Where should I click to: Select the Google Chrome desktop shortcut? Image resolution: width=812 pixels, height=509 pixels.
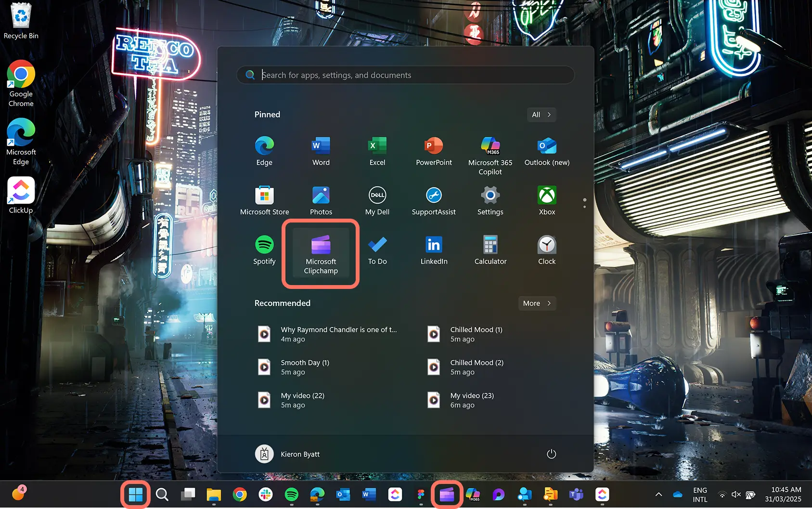coord(21,84)
